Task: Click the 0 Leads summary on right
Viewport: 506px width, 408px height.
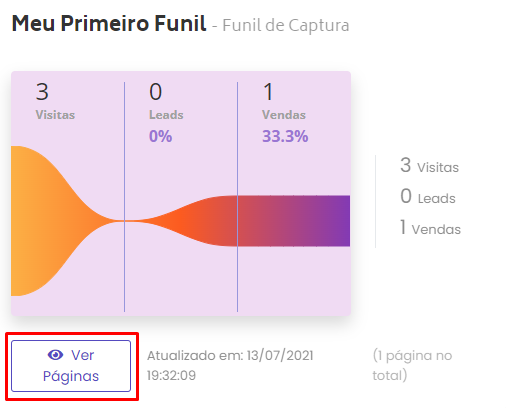Action: point(428,196)
